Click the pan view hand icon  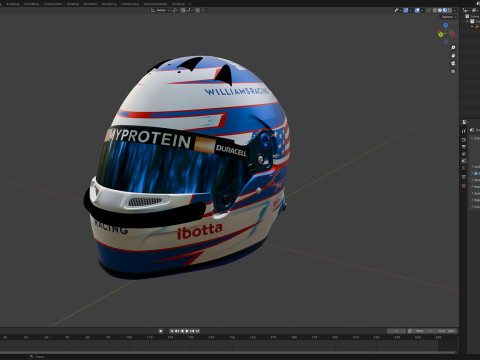click(453, 56)
